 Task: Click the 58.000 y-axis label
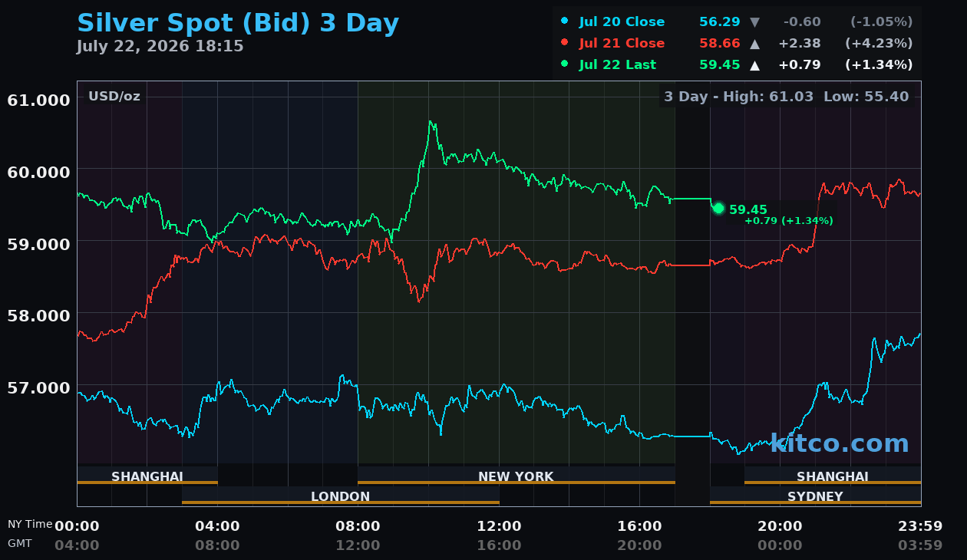click(x=38, y=316)
